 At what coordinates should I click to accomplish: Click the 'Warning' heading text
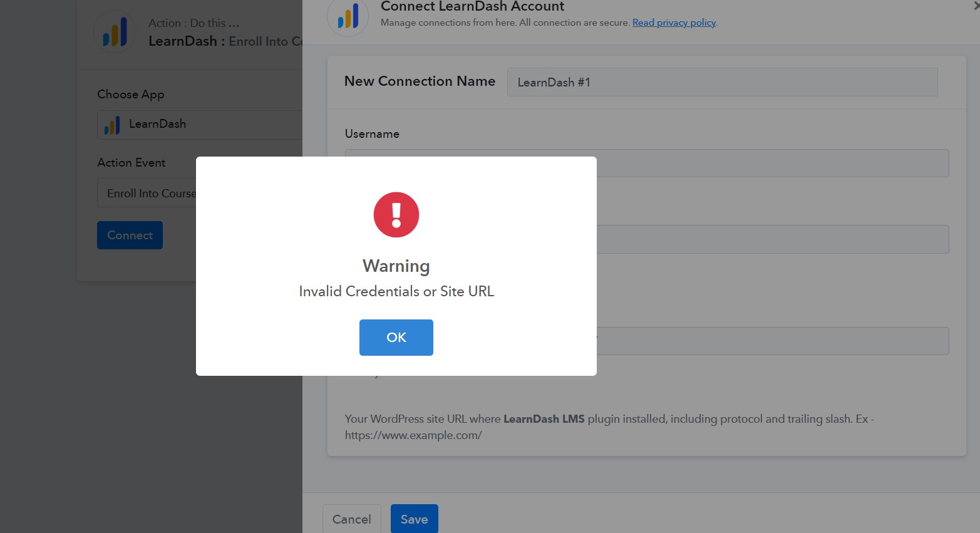click(x=396, y=266)
